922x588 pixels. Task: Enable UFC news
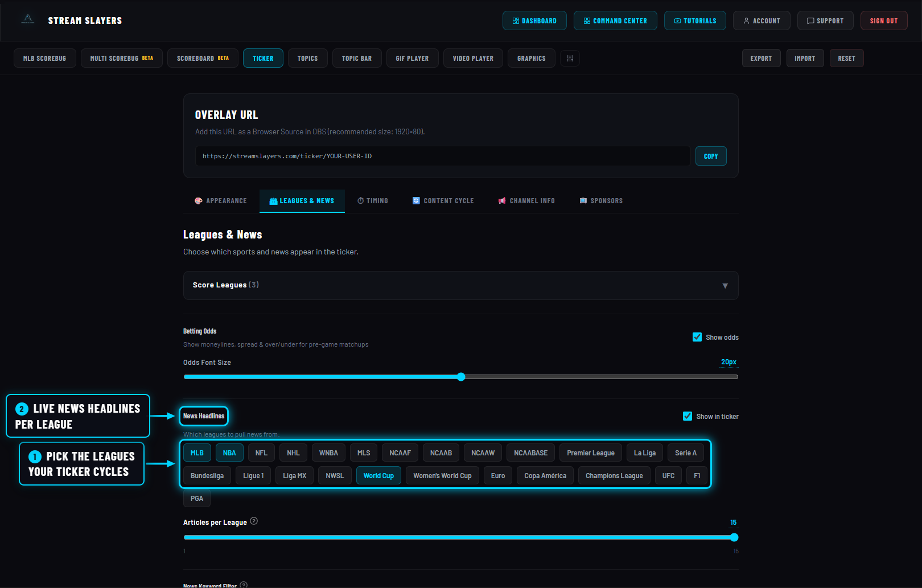(668, 476)
